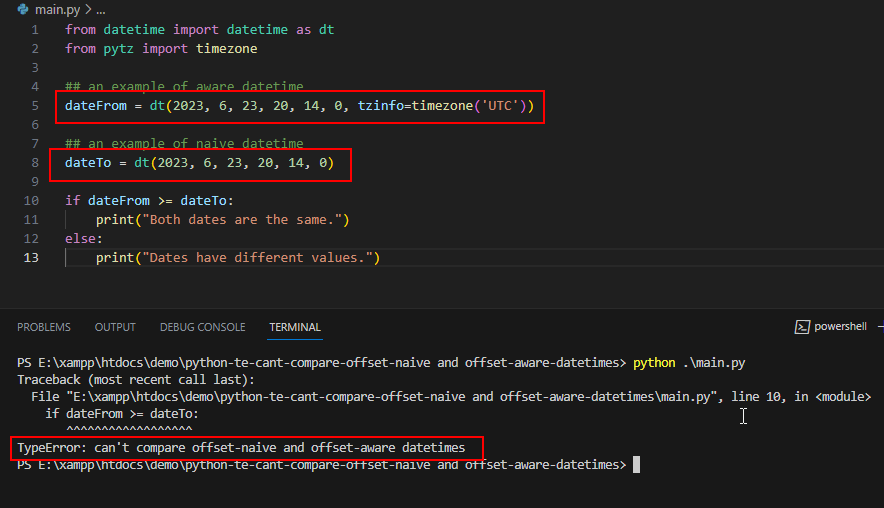Click the terminal prompt cursor at bottom

click(636, 465)
